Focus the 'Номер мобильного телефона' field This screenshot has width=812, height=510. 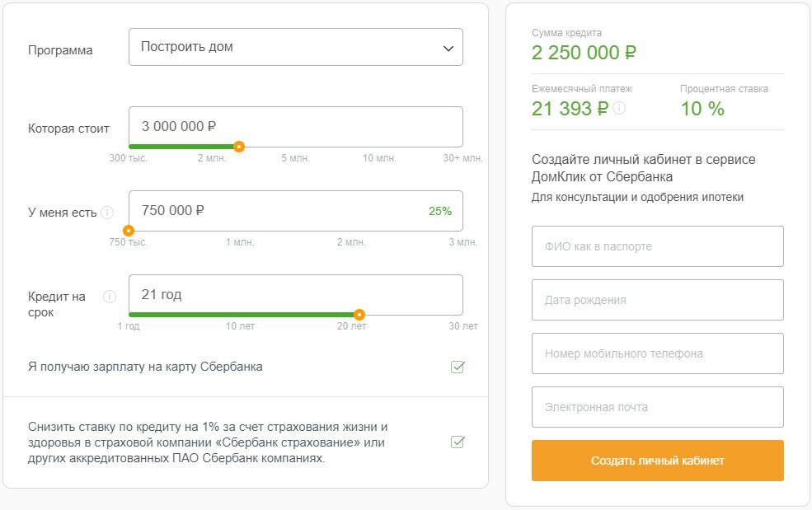(x=658, y=353)
